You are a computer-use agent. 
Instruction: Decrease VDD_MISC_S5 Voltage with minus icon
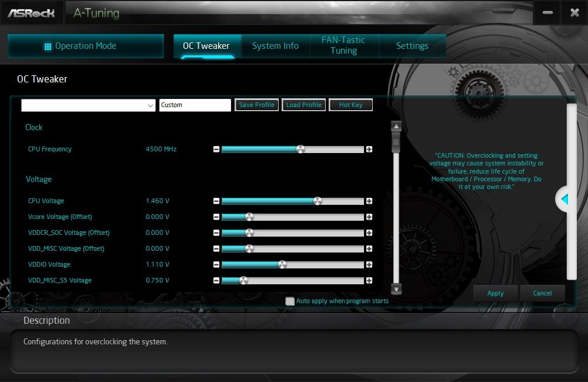pyautogui.click(x=216, y=281)
